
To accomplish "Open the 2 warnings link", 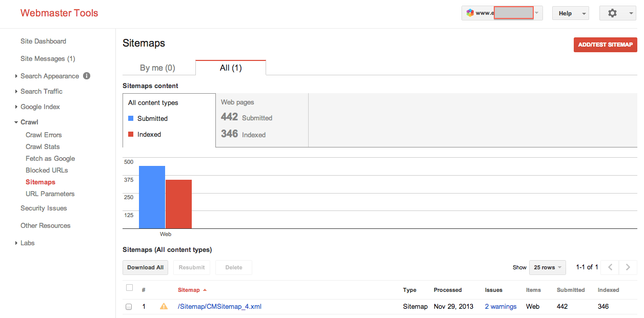I will point(500,306).
